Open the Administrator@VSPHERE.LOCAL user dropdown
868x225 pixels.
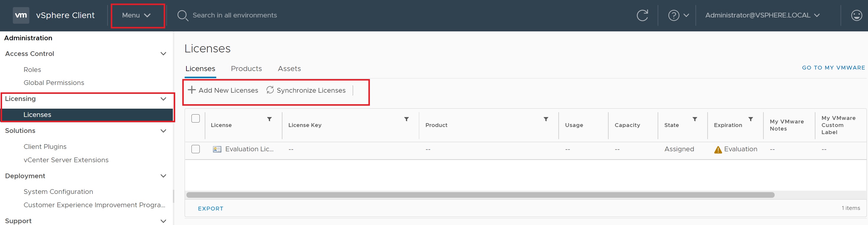[763, 15]
